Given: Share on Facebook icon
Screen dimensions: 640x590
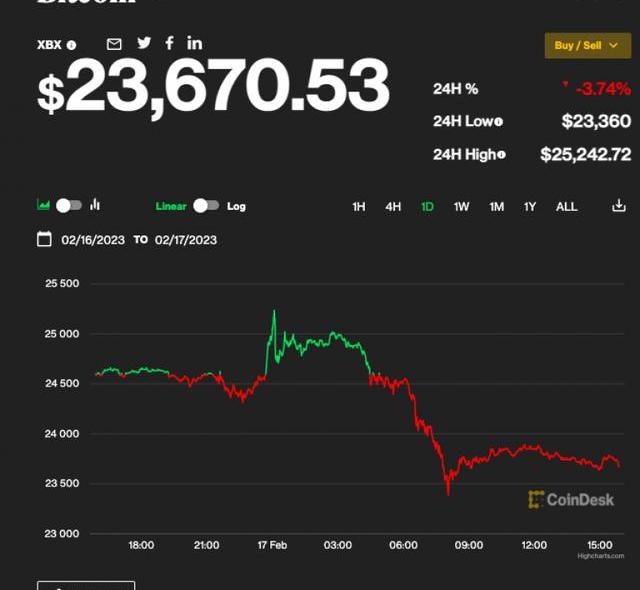Looking at the screenshot, I should [x=169, y=43].
